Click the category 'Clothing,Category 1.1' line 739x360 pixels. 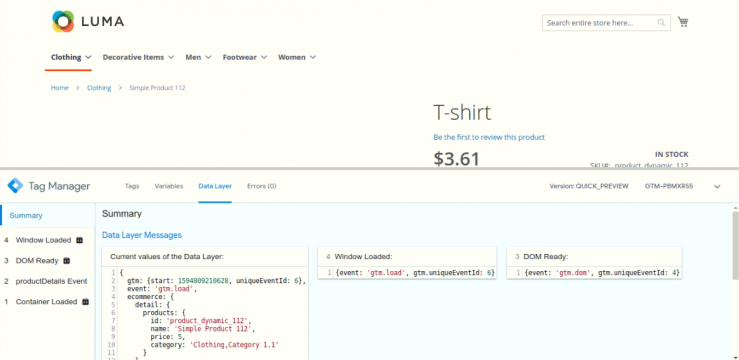pos(214,345)
